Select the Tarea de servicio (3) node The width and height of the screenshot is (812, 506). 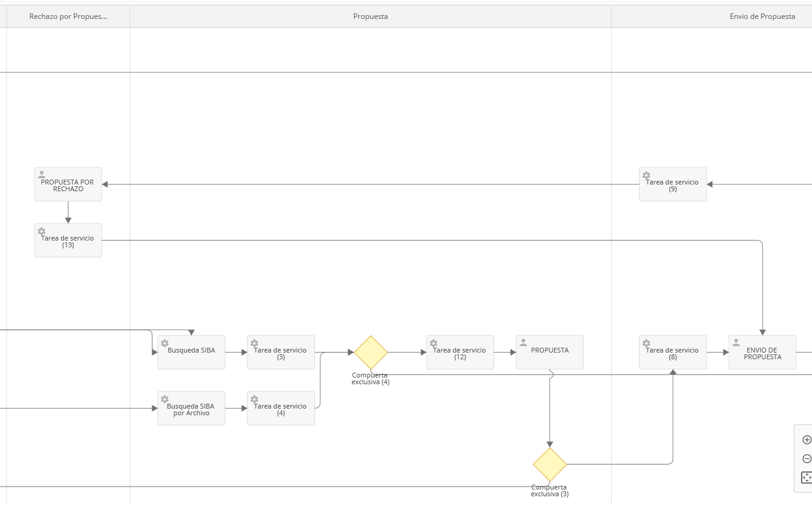coord(281,353)
